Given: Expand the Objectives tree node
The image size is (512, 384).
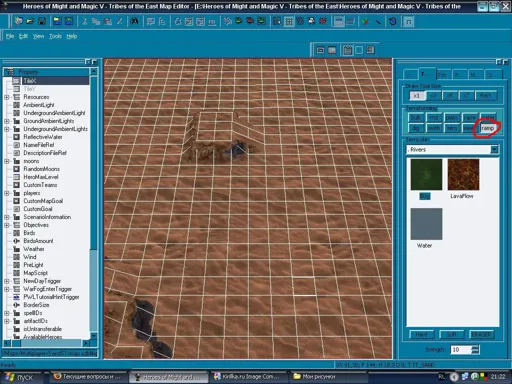Looking at the screenshot, I should point(7,225).
